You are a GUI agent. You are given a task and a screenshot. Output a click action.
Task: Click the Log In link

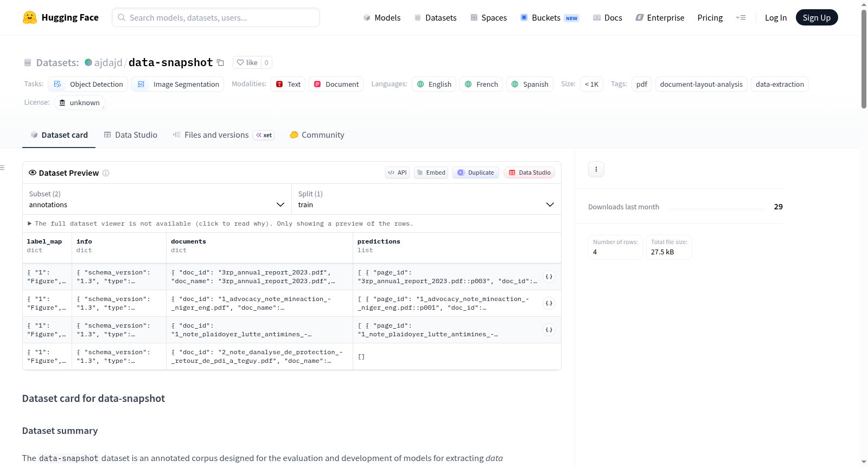776,17
